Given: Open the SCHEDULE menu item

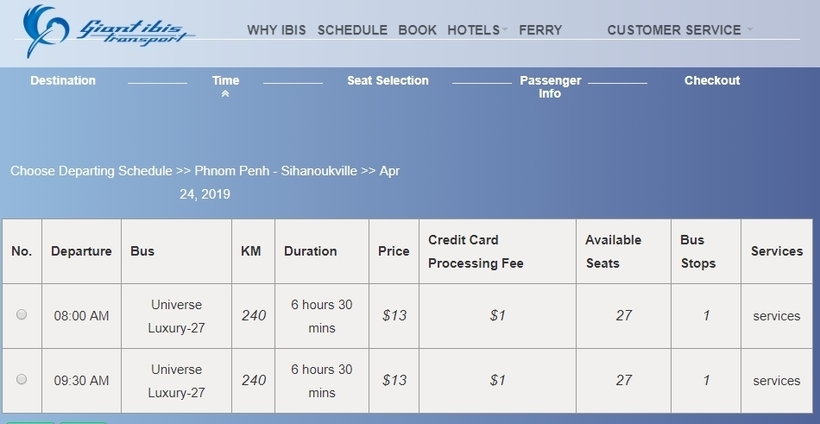Looking at the screenshot, I should click(x=352, y=30).
